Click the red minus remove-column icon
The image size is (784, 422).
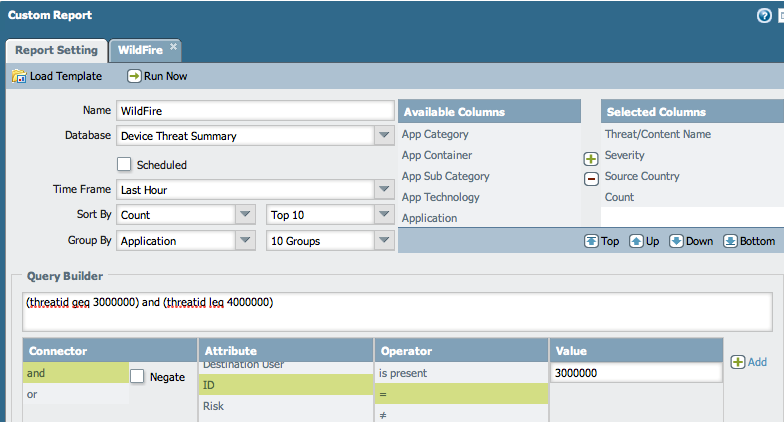[x=590, y=178]
